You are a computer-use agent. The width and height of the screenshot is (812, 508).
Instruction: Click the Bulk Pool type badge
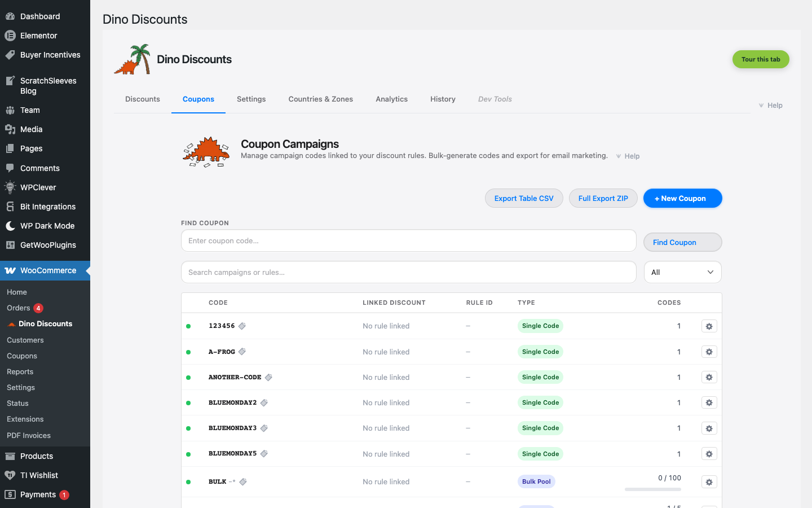(536, 481)
